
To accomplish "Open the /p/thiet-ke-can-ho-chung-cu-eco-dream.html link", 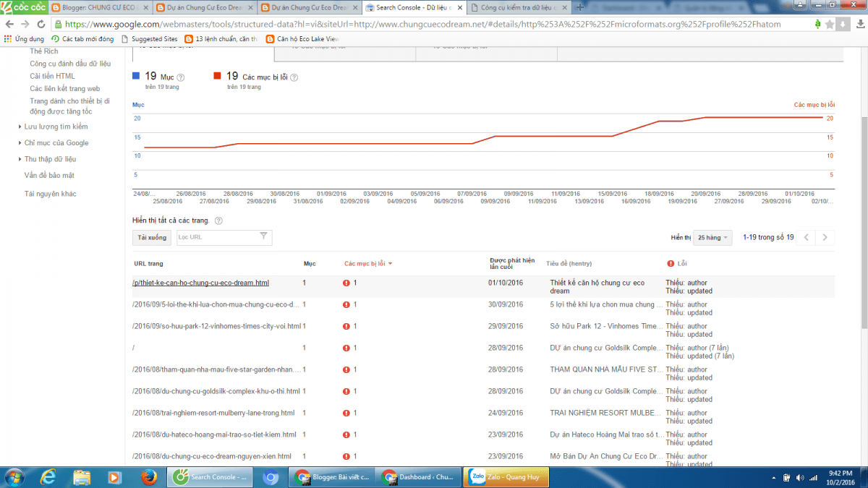I will (x=200, y=283).
